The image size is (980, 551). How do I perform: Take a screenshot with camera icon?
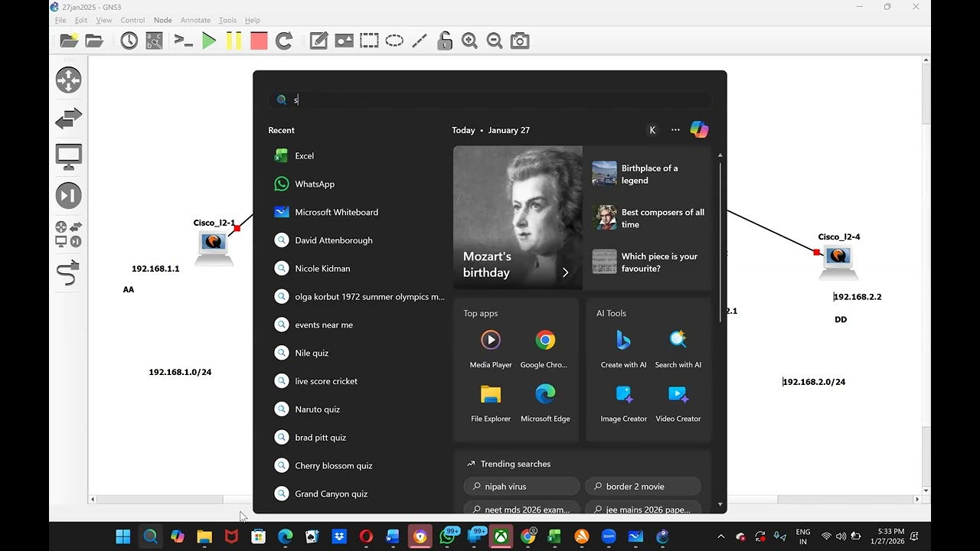(520, 41)
